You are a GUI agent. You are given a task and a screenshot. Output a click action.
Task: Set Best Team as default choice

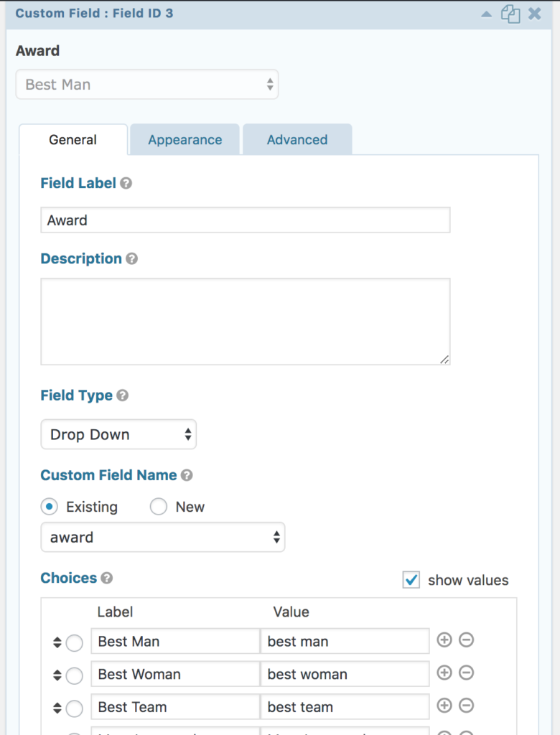(x=74, y=708)
